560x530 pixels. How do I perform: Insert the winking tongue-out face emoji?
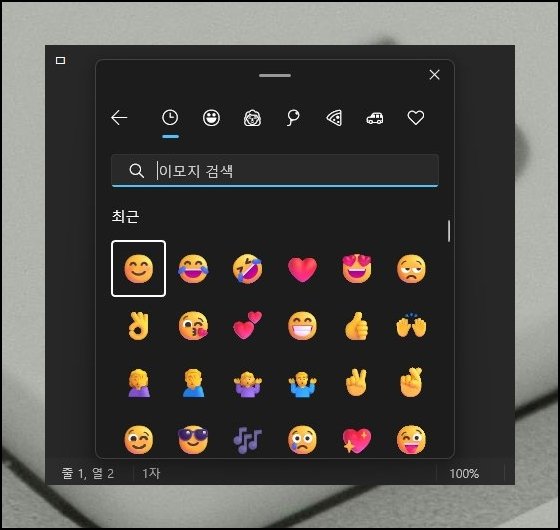click(x=411, y=440)
